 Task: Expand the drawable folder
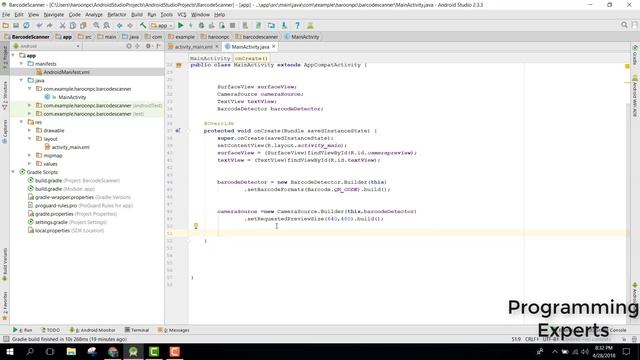click(x=29, y=130)
